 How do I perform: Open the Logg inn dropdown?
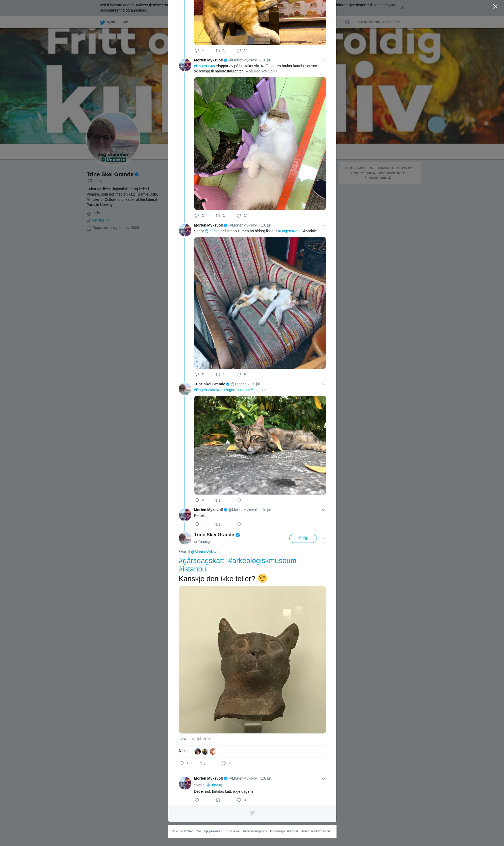(x=392, y=22)
